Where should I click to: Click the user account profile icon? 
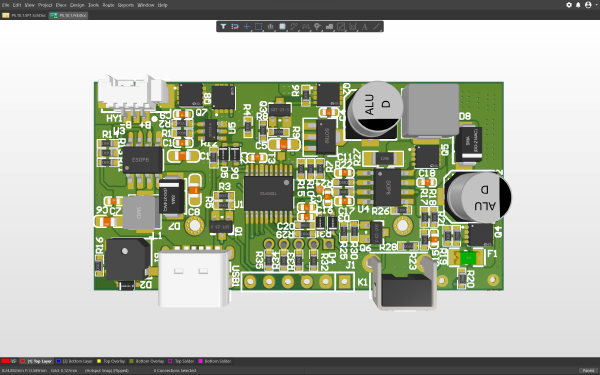pos(588,5)
